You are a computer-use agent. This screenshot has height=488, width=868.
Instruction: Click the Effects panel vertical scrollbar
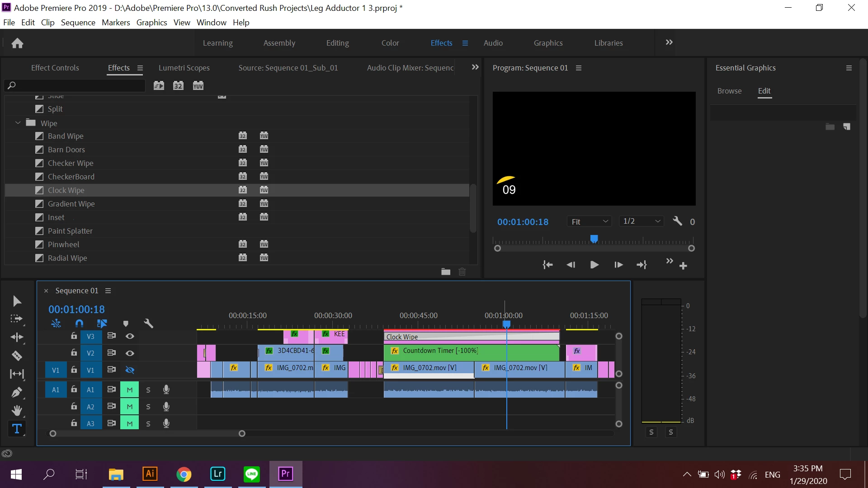pyautogui.click(x=473, y=208)
